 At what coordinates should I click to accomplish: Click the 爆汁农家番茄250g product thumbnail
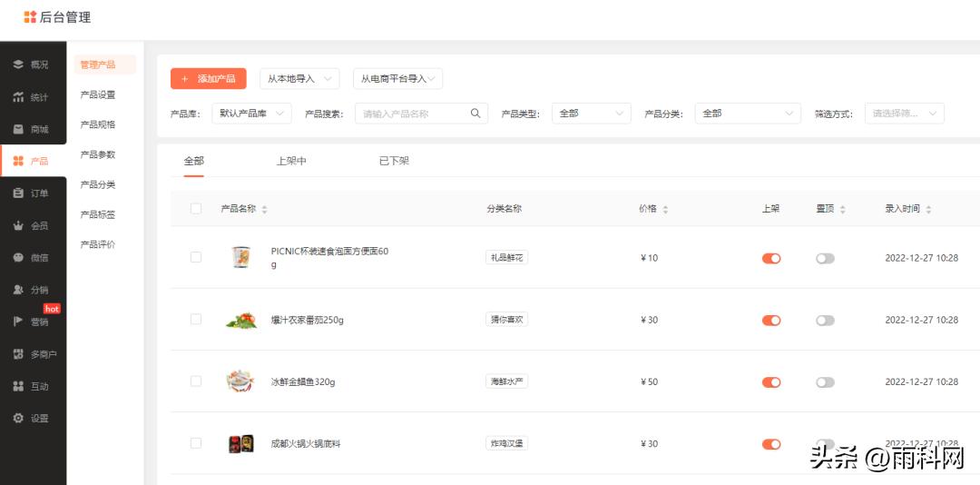click(x=241, y=320)
